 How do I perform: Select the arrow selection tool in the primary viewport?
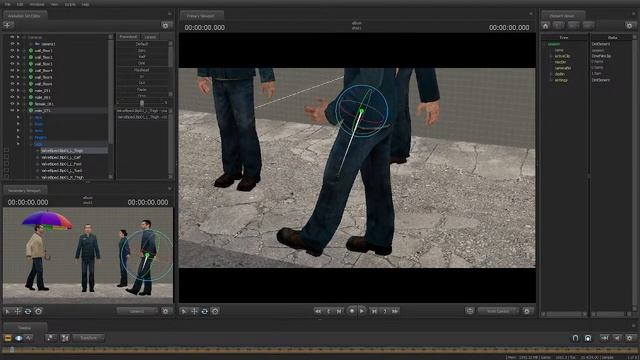click(x=184, y=311)
